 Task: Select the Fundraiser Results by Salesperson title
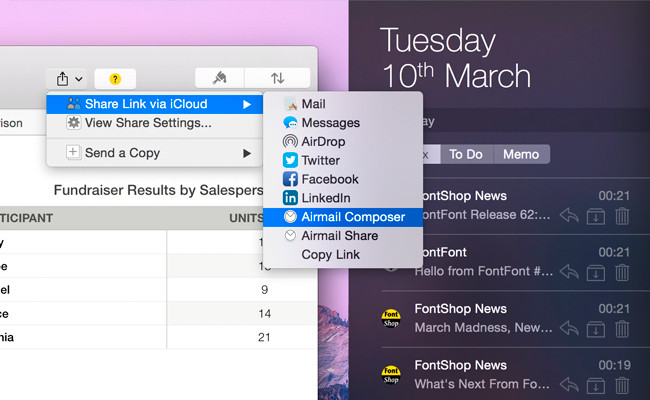pyautogui.click(x=158, y=190)
